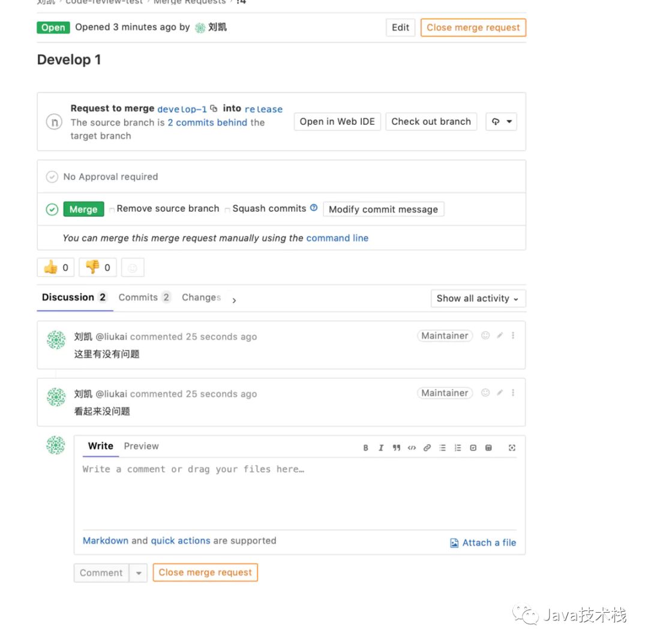Open the download dropdown beside Check out branch
Image resolution: width=648 pixels, height=644 pixels.
[501, 122]
